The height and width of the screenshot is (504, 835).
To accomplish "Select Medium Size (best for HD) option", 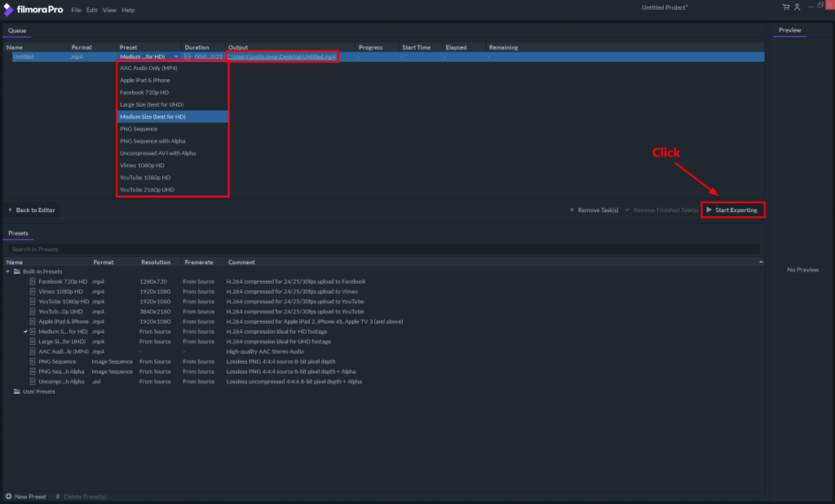I will coord(173,117).
